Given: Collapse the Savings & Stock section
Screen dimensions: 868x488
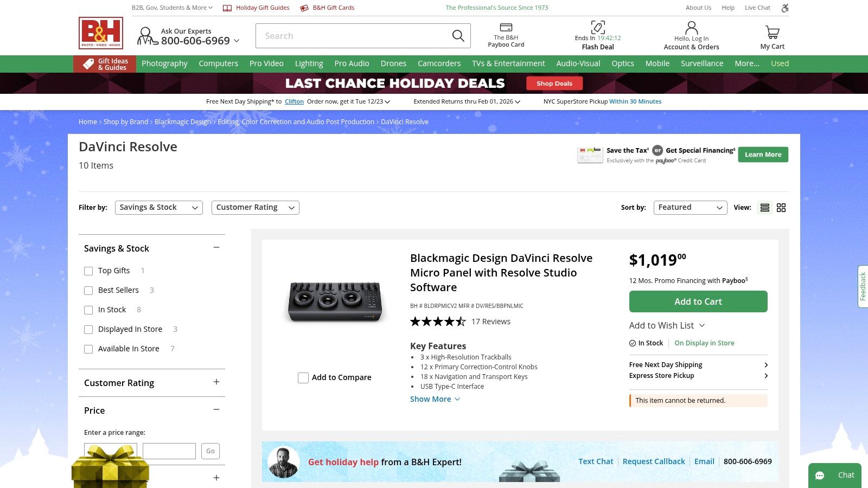Looking at the screenshot, I should point(216,247).
